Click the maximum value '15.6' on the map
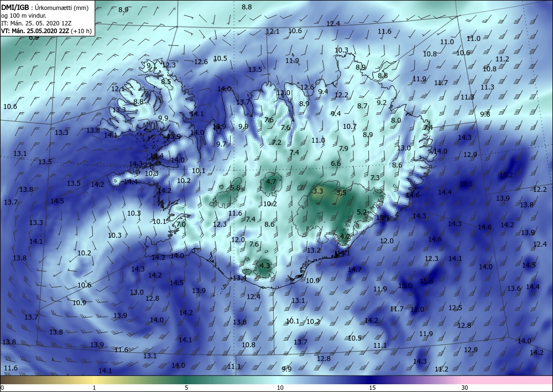 [426, 281]
